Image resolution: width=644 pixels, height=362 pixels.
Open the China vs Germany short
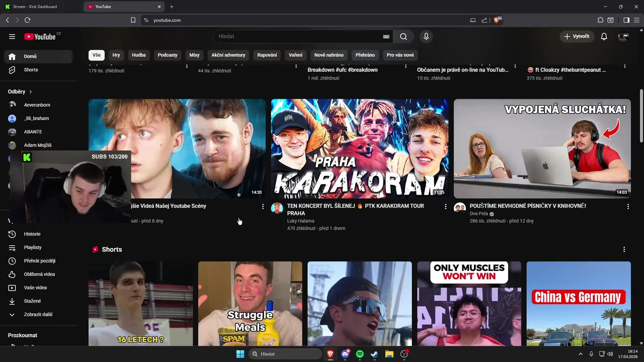click(x=579, y=304)
